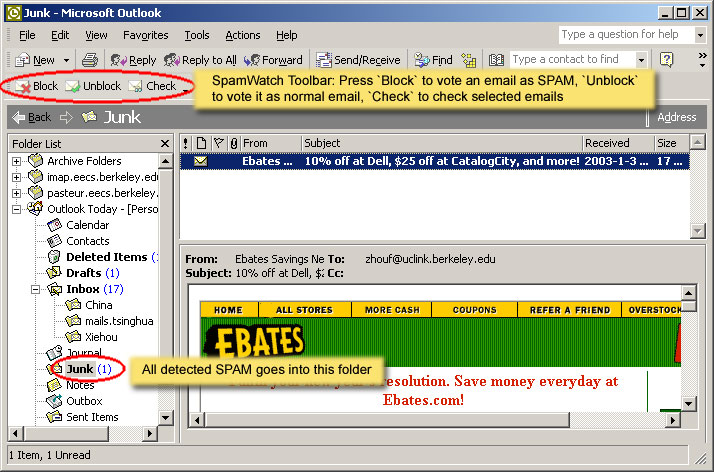The image size is (714, 472).
Task: Click the Reply button
Action: 133,60
